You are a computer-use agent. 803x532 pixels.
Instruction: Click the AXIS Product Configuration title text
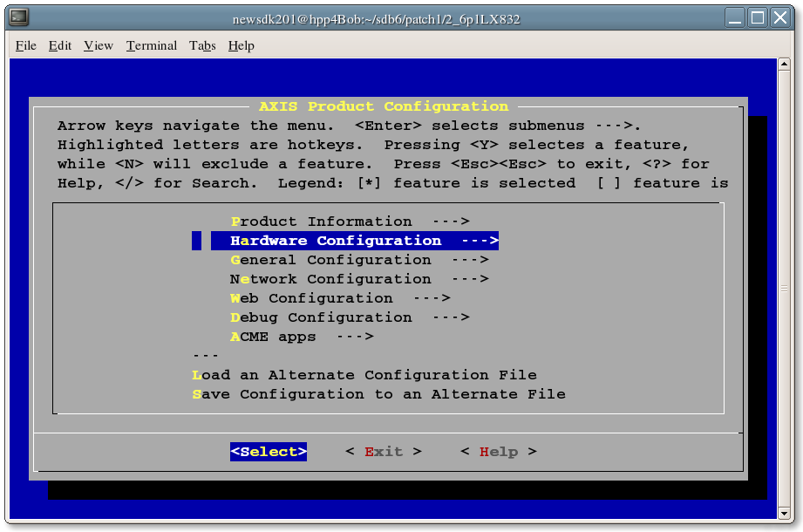coord(384,106)
